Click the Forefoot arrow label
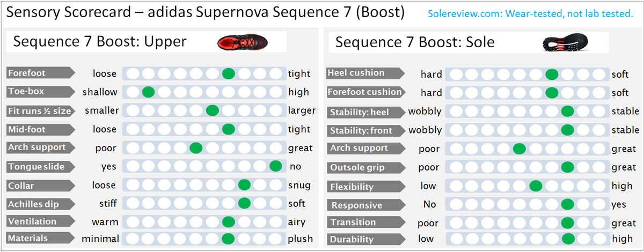This screenshot has width=644, height=252. [x=41, y=73]
